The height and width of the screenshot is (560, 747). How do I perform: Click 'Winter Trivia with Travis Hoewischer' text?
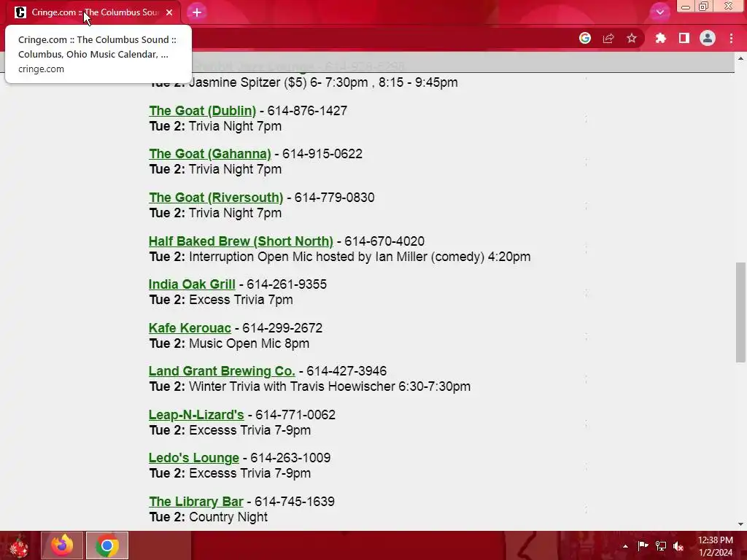click(x=292, y=386)
